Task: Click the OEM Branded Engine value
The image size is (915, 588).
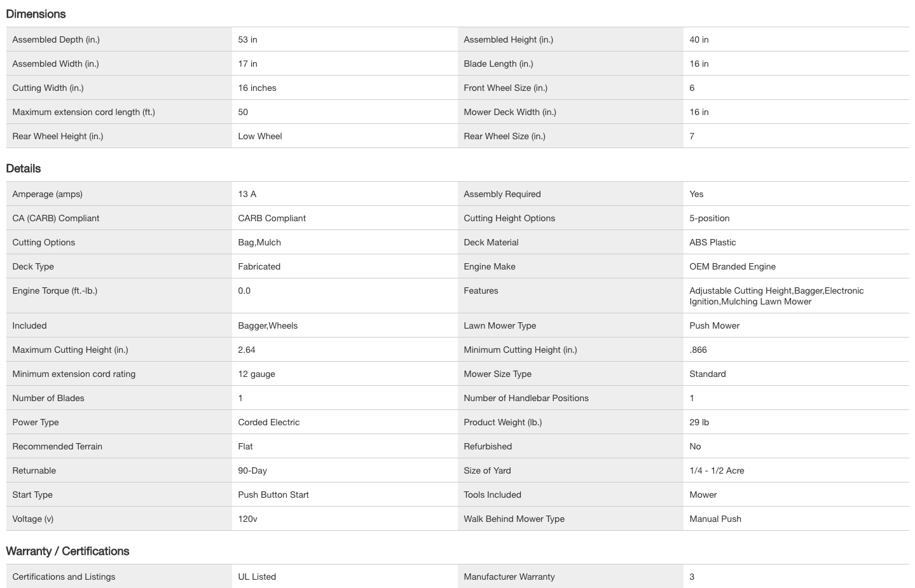Action: click(732, 266)
